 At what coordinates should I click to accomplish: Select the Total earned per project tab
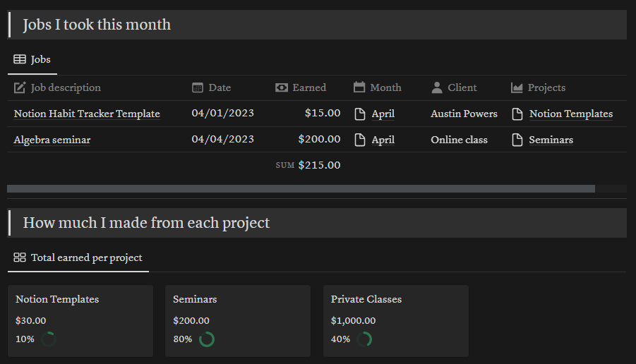point(78,258)
